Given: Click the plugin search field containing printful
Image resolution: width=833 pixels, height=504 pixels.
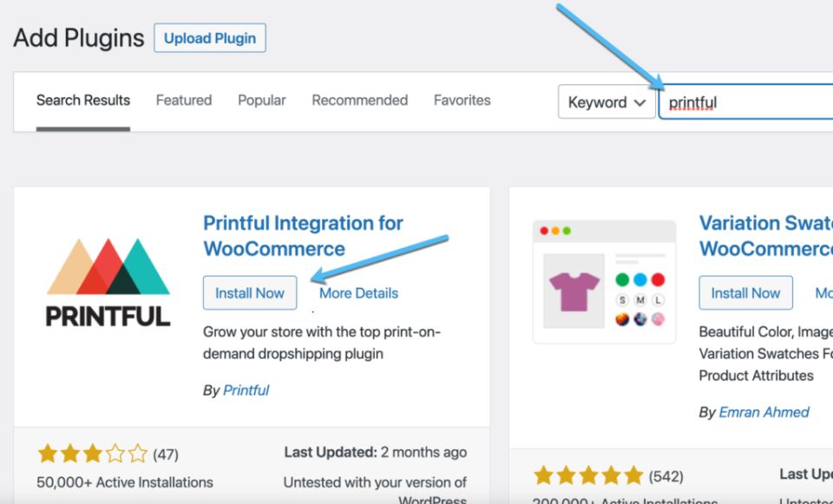Looking at the screenshot, I should point(746,102).
